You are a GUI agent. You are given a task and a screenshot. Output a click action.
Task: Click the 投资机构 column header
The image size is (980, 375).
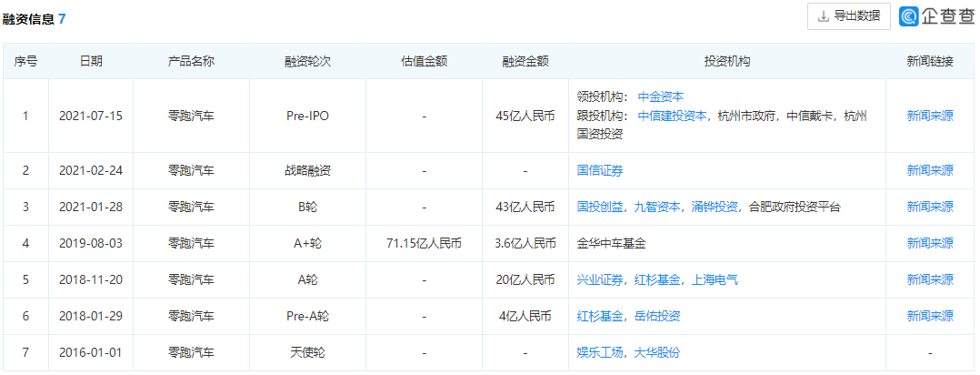[727, 61]
